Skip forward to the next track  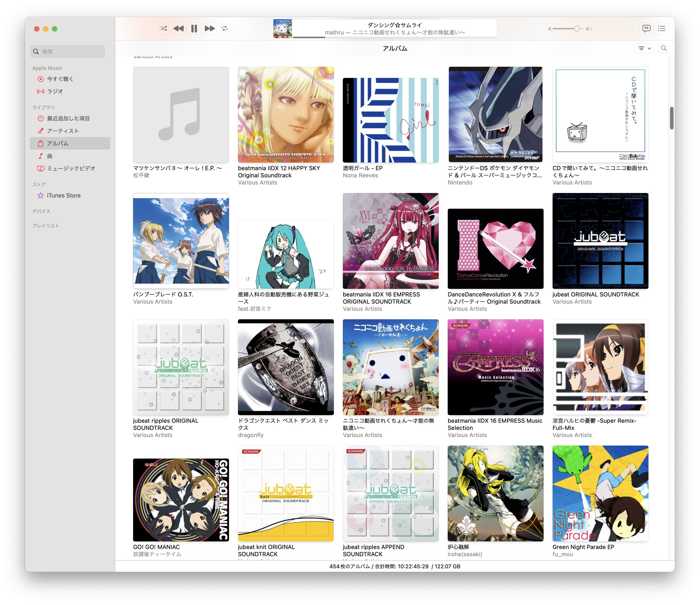(x=209, y=29)
